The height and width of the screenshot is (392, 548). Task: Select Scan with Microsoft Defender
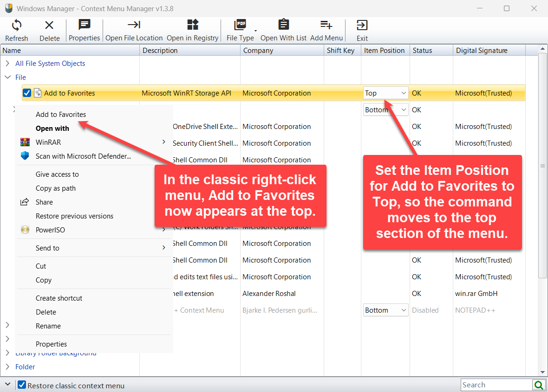pos(83,156)
